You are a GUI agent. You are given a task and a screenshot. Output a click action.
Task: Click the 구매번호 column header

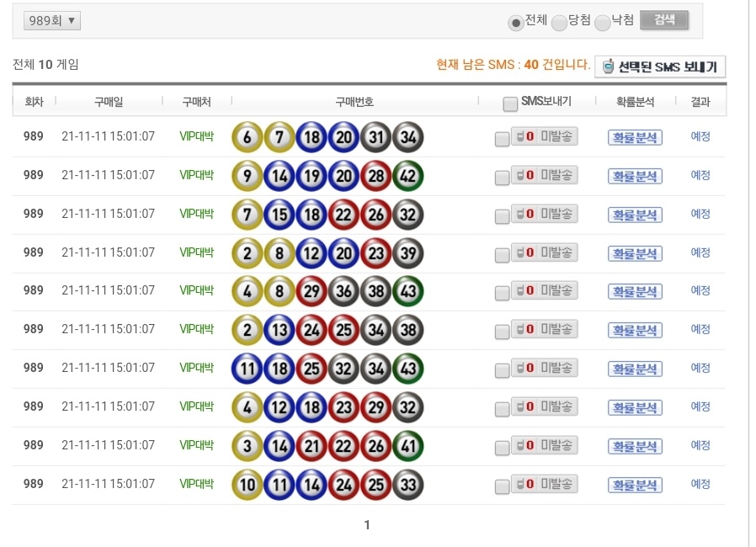(354, 102)
